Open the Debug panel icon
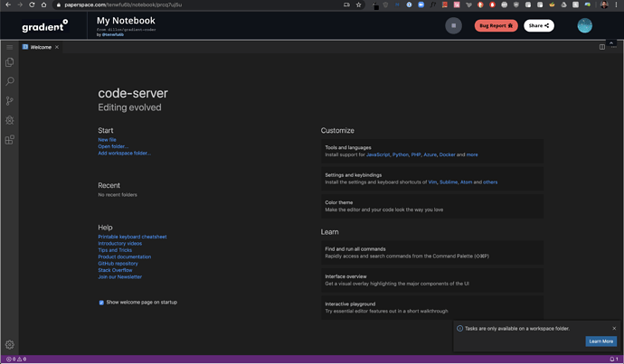This screenshot has width=624, height=364. [10, 120]
